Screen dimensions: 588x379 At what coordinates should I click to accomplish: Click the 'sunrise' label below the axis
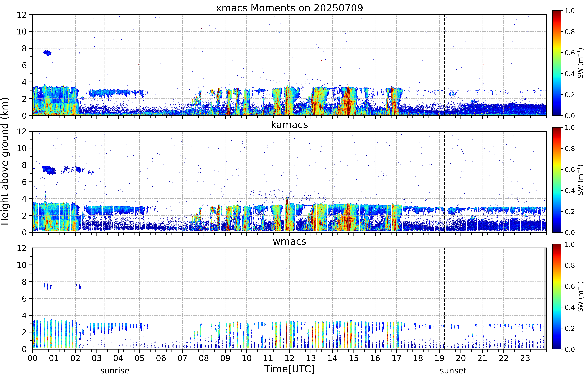tap(115, 371)
